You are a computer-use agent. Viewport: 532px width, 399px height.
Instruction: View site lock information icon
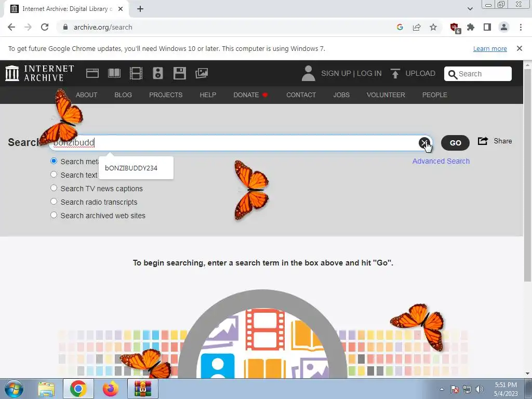(x=65, y=27)
